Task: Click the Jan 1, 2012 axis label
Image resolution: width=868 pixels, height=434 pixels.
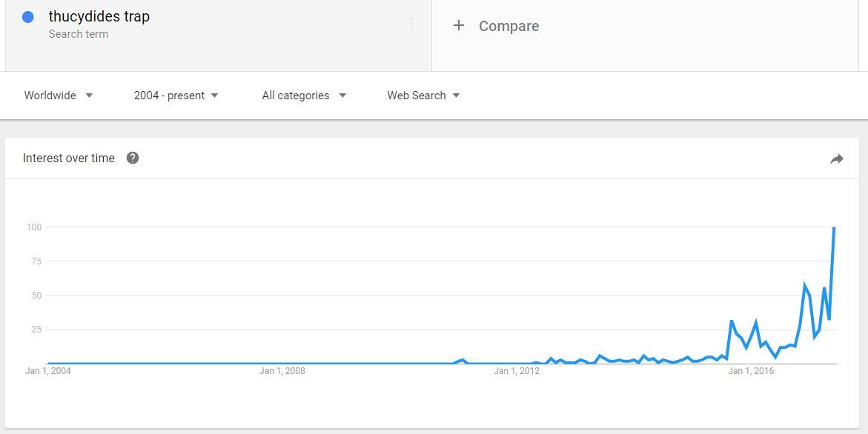Action: point(517,371)
